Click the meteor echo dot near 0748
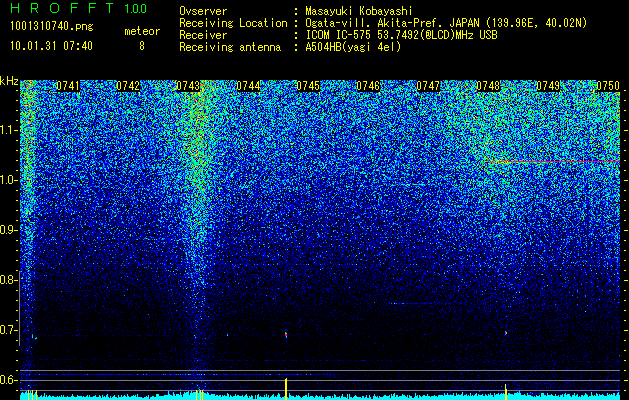The height and width of the screenshot is (400, 629). pos(506,333)
